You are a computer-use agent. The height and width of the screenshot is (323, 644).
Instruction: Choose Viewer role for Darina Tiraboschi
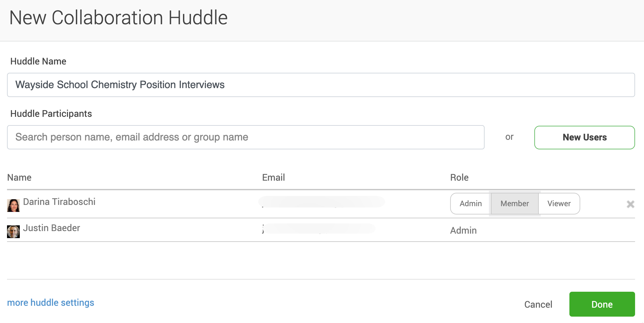coord(559,204)
